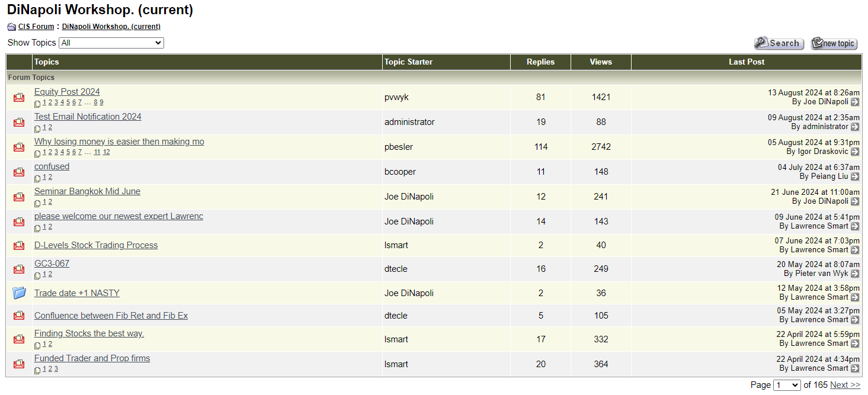
Task: Click Next >> page link
Action: click(x=845, y=385)
